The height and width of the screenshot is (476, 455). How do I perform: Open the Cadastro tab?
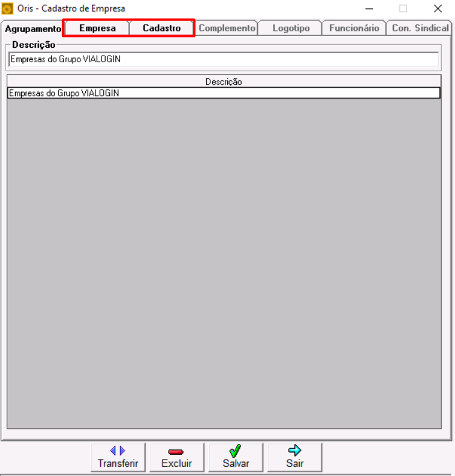point(162,28)
